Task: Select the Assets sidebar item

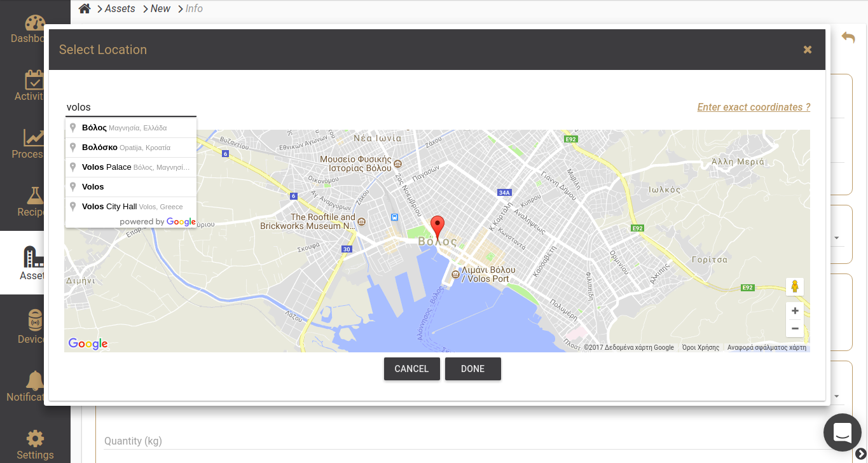Action: pos(32,263)
